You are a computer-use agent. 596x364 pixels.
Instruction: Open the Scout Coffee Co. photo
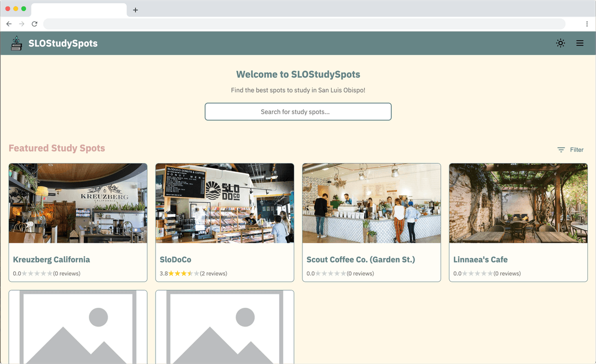371,203
